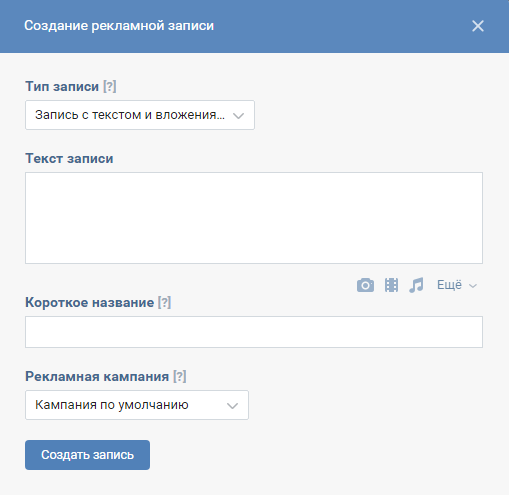Attach audio using the music note icon
Image resolution: width=509 pixels, height=495 pixels.
[x=416, y=285]
